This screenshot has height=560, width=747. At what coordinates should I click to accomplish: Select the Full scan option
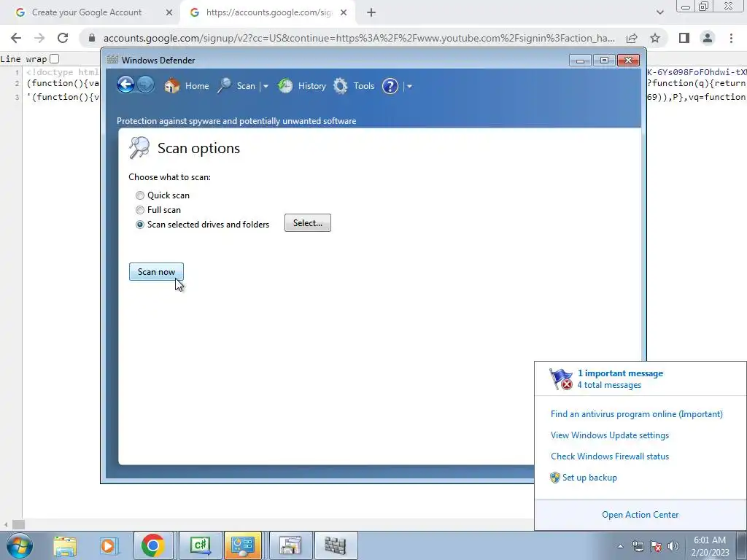139,210
